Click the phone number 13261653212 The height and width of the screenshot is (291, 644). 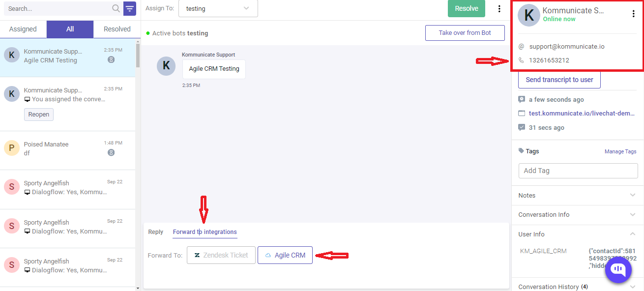click(549, 60)
